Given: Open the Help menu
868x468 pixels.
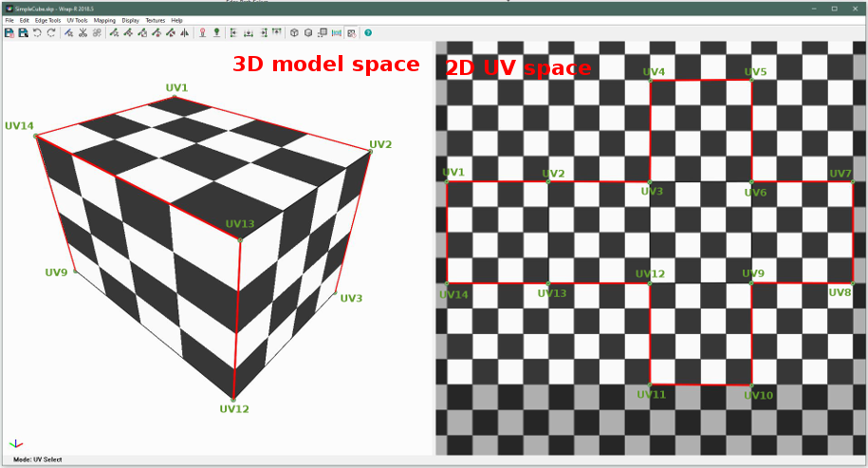Looking at the screenshot, I should (176, 20).
